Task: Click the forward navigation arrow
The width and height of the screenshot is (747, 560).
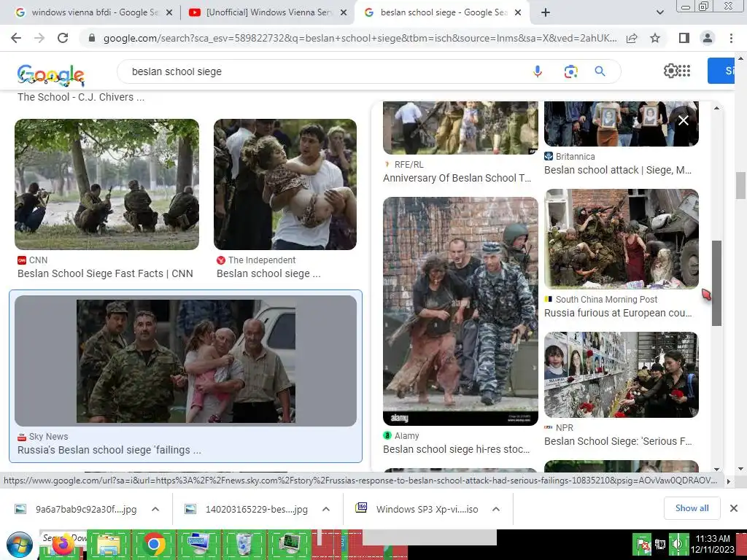Action: point(39,38)
